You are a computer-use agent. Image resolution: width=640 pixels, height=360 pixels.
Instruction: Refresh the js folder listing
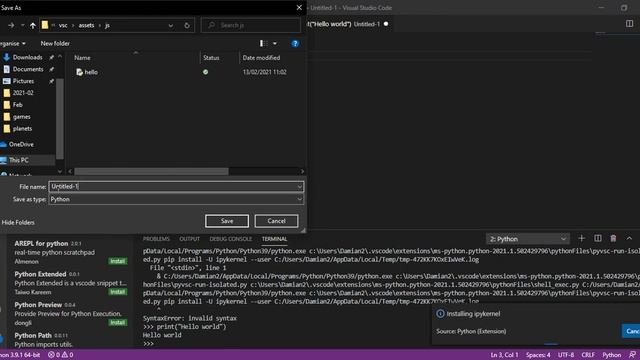(x=187, y=25)
